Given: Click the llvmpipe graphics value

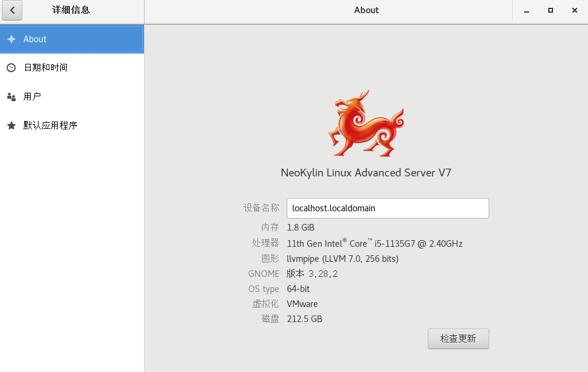Looking at the screenshot, I should (343, 259).
